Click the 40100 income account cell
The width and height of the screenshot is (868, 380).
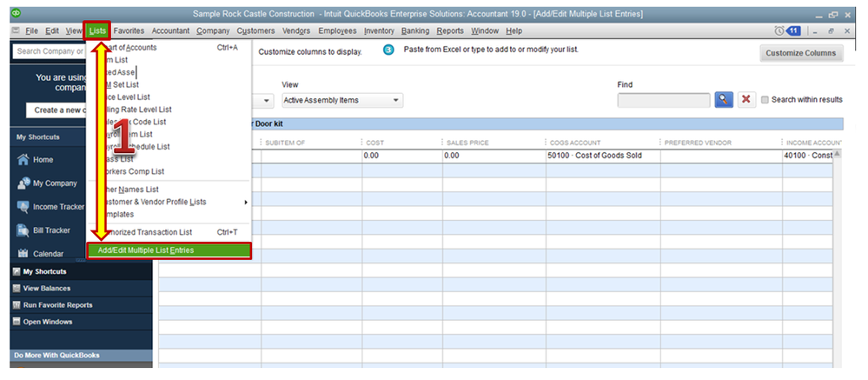pos(808,156)
